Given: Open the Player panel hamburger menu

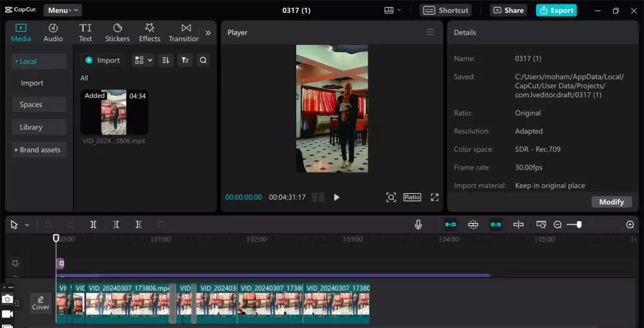Looking at the screenshot, I should click(x=430, y=32).
